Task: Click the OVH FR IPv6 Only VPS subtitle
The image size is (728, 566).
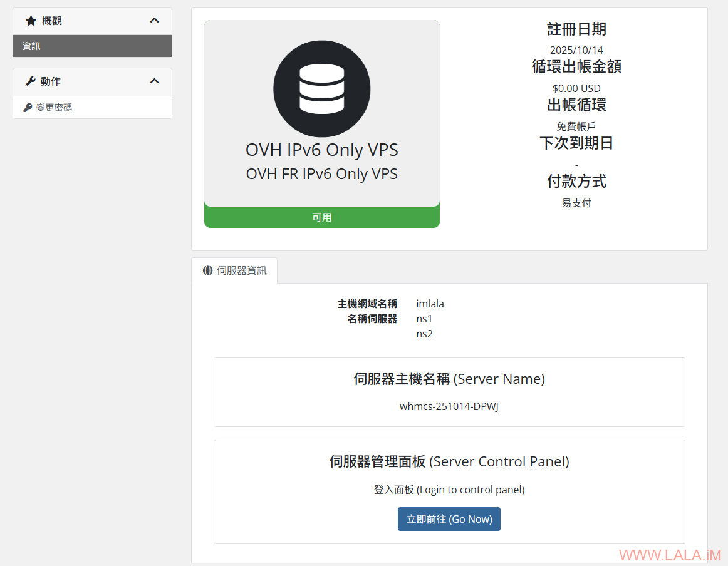Action: click(321, 173)
